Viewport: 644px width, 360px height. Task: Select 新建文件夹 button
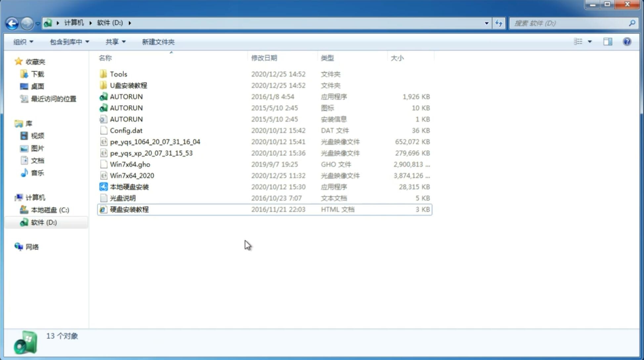click(158, 42)
